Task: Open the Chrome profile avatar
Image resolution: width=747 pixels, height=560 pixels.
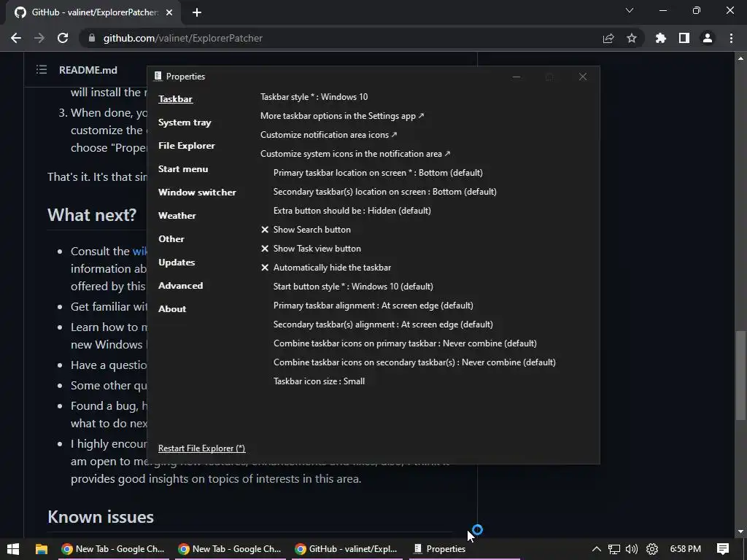Action: pyautogui.click(x=708, y=38)
